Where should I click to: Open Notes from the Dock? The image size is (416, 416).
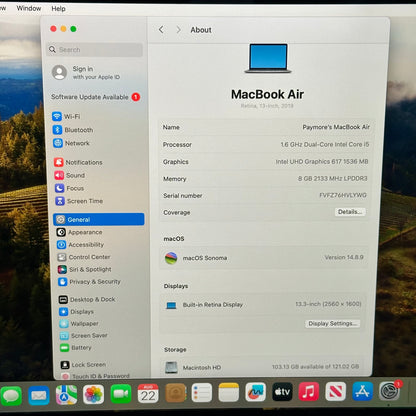tap(229, 392)
